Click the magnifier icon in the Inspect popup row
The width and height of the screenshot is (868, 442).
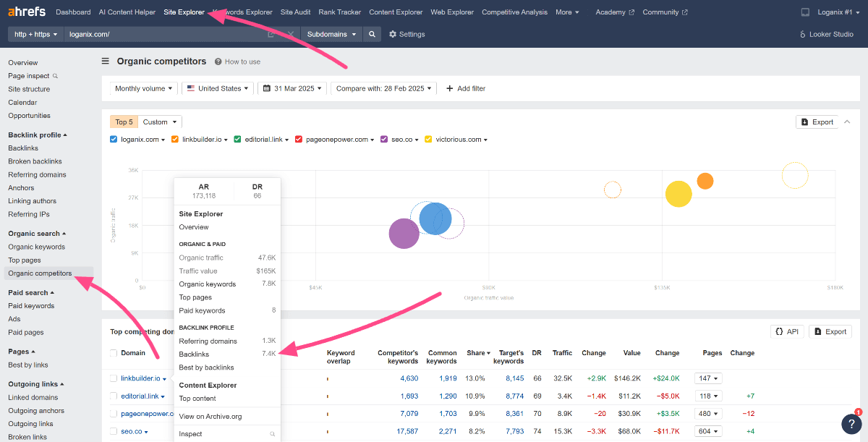273,434
